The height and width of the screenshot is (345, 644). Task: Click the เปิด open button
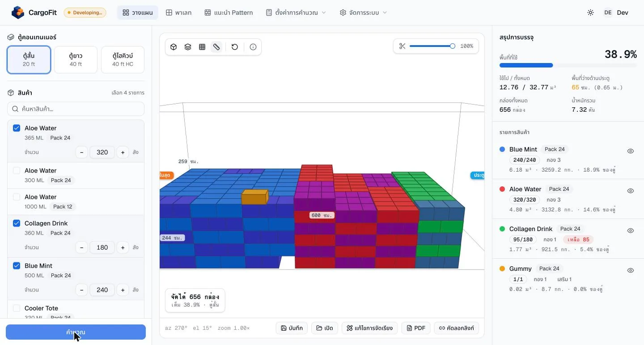tap(325, 328)
